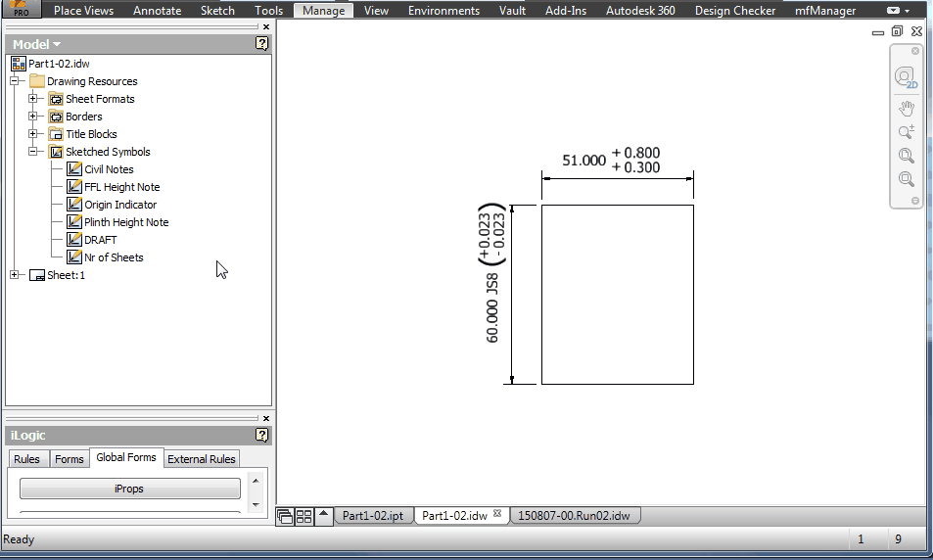The width and height of the screenshot is (933, 560).
Task: Select the Zoom tool in navigation bar
Action: pos(907,131)
